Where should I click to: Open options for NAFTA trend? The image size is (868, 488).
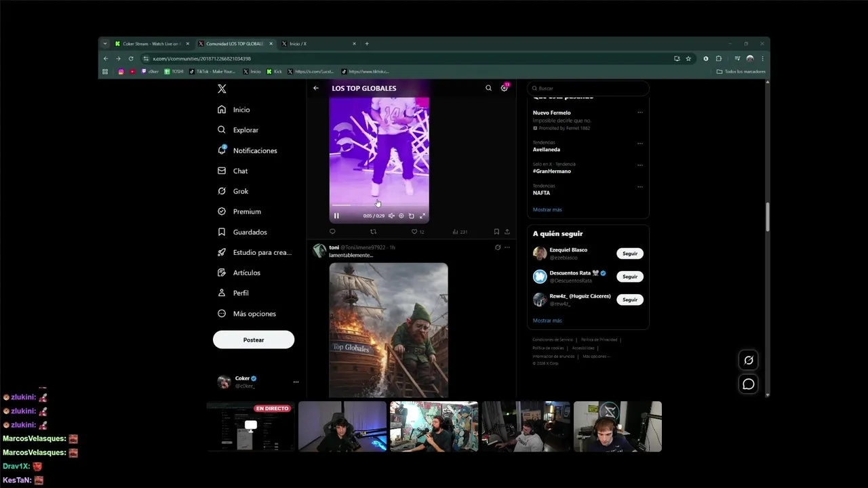640,187
